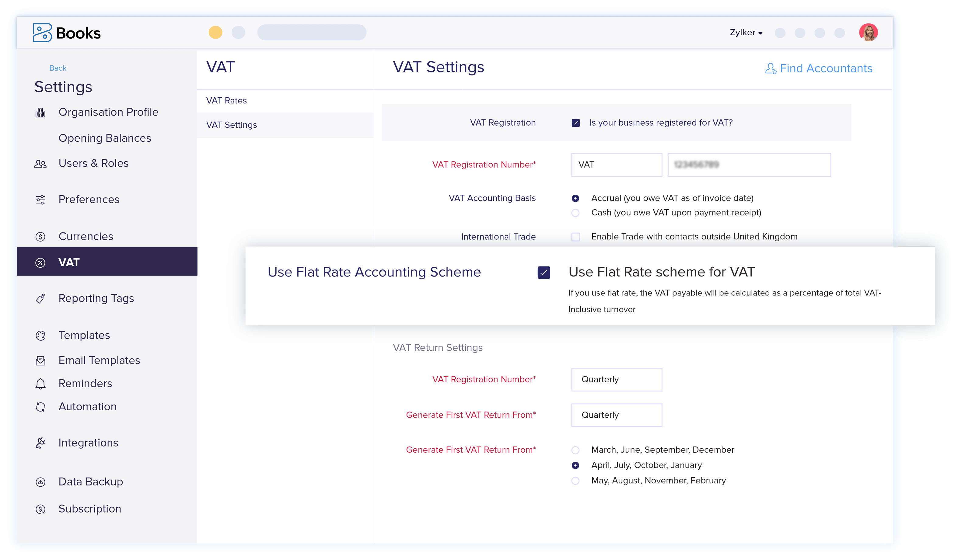Open Automation via its refresh icon
958x560 pixels.
click(41, 406)
